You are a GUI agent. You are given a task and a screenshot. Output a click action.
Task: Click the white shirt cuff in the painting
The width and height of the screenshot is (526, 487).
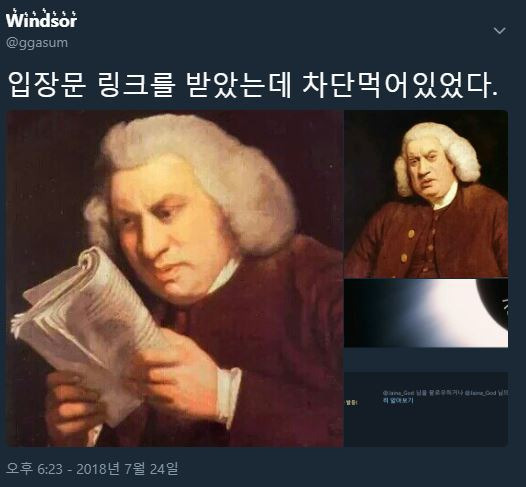click(x=229, y=396)
